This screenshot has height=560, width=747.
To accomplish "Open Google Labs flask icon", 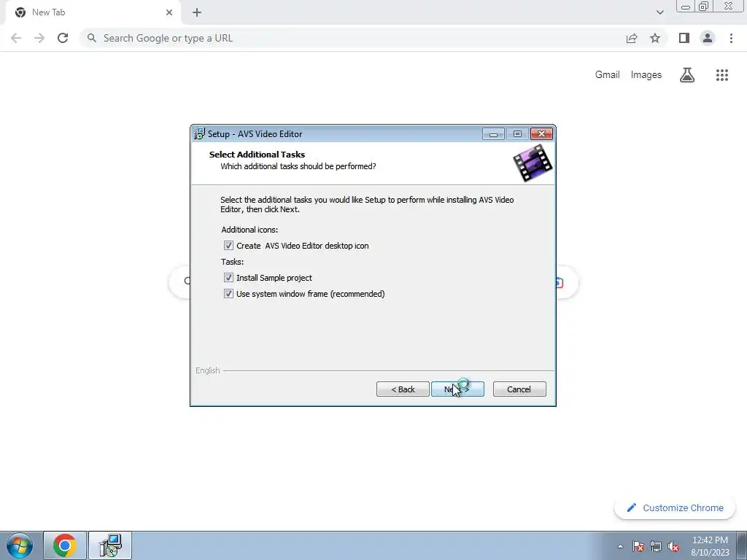I will click(687, 75).
